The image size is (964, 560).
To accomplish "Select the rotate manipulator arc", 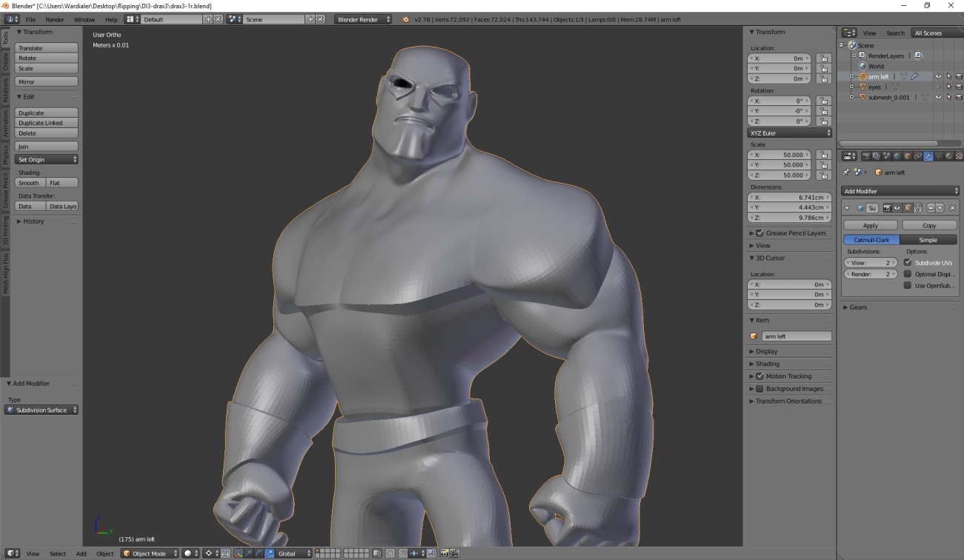I will pos(258,553).
